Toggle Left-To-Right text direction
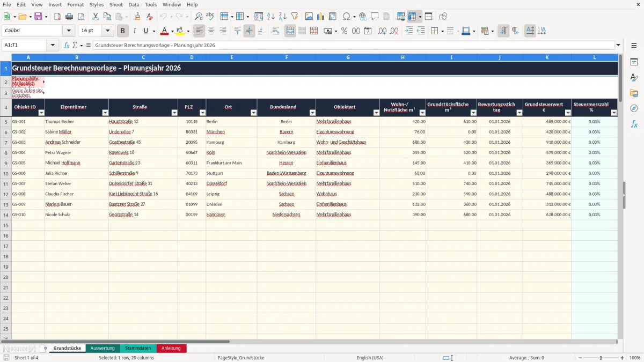The image size is (644, 362). point(503,31)
